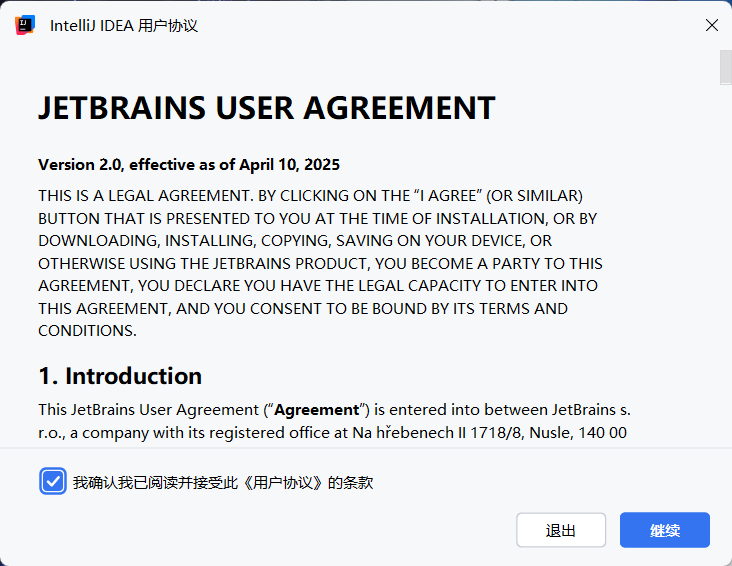Click the bold word "Agreement" in Introduction
This screenshot has height=566, width=732.
tap(317, 410)
